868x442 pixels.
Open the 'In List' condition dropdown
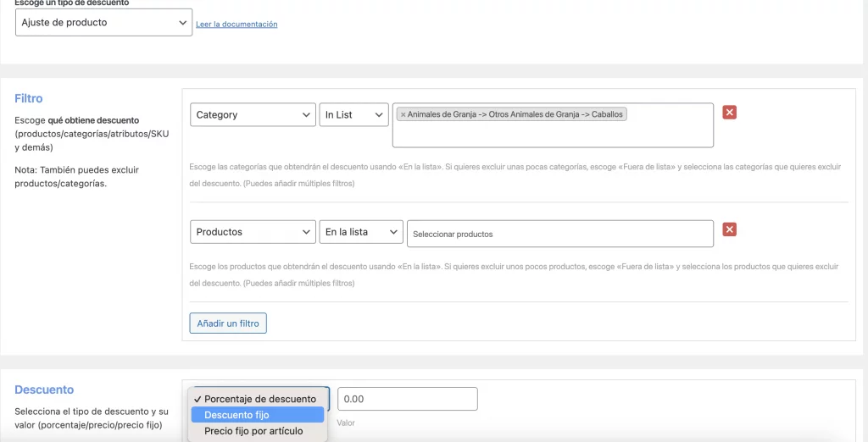[x=353, y=114]
